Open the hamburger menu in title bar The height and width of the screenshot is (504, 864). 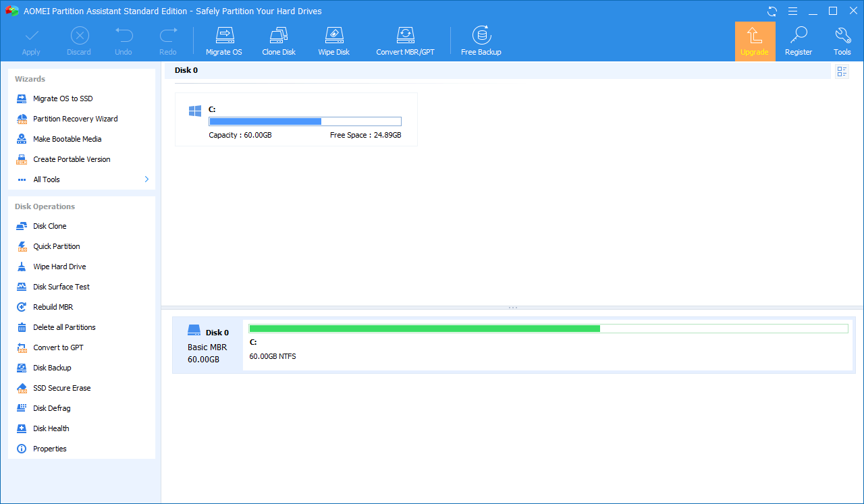[x=792, y=11]
